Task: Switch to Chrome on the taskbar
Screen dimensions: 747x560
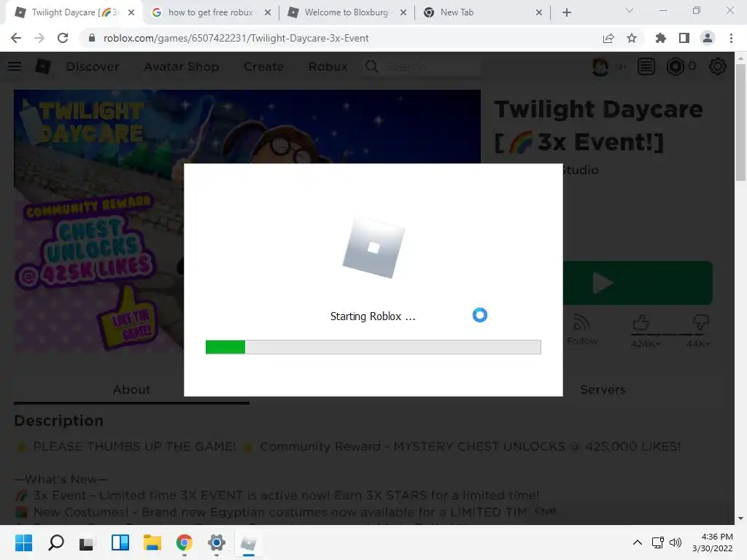Action: click(185, 542)
